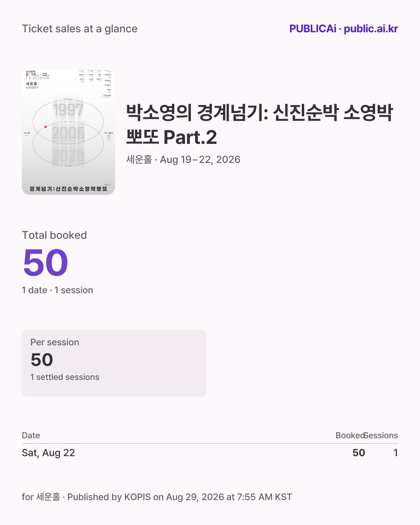Click the Ticket sales at a glance heading
The image size is (420, 525).
pos(80,29)
